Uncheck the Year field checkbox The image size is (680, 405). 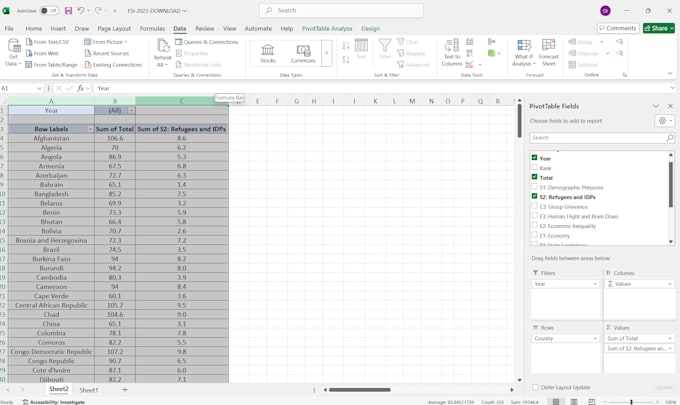click(x=534, y=158)
